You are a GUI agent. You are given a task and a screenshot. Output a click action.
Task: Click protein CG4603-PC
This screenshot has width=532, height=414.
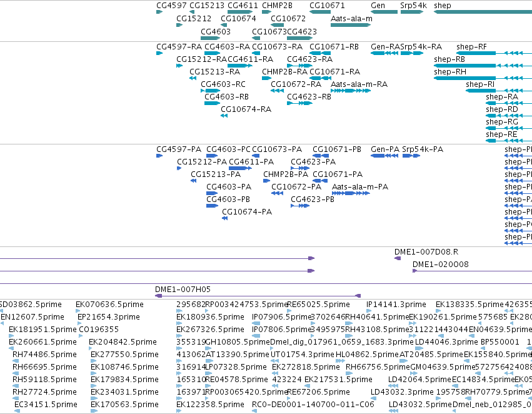[x=212, y=156]
